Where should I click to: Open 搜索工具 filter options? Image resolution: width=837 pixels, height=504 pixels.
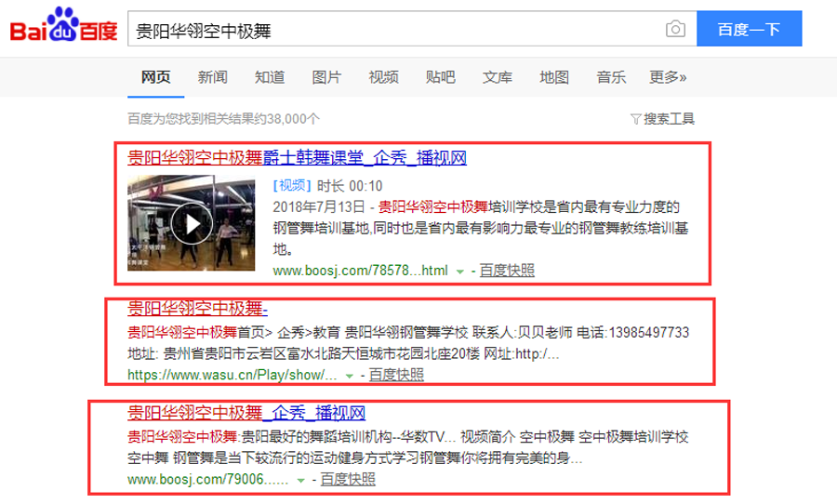[662, 118]
